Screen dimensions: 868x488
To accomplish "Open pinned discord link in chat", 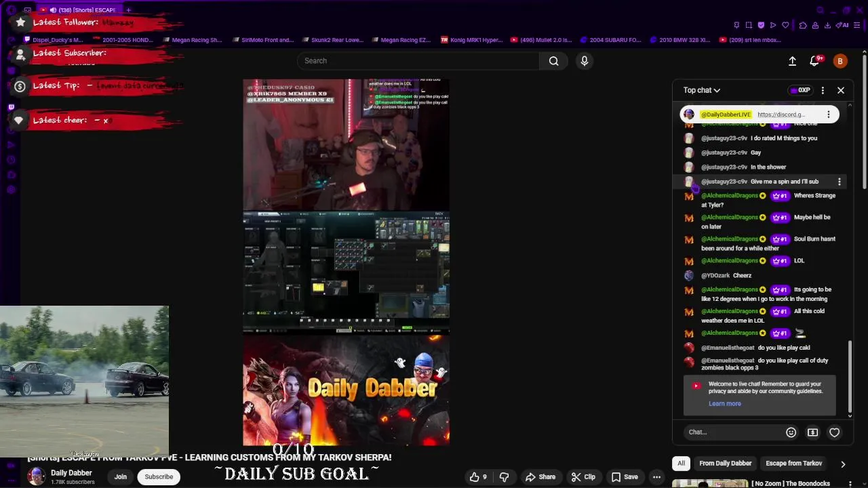I will coord(781,115).
